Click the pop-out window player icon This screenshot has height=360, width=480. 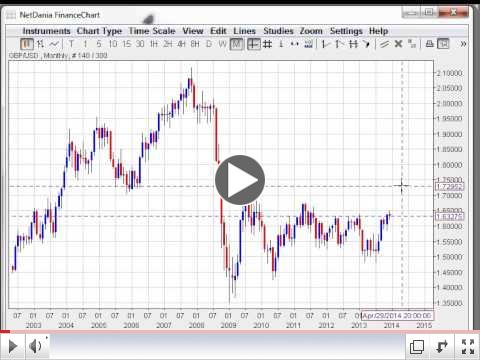point(417,347)
